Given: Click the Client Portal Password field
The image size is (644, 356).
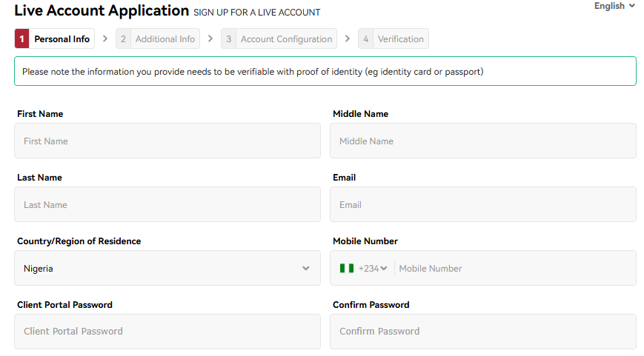Looking at the screenshot, I should (167, 332).
